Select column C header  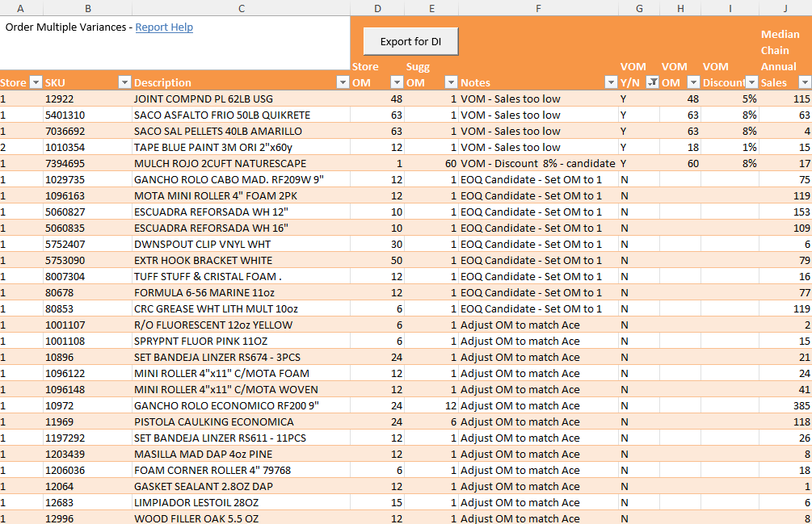coord(242,8)
